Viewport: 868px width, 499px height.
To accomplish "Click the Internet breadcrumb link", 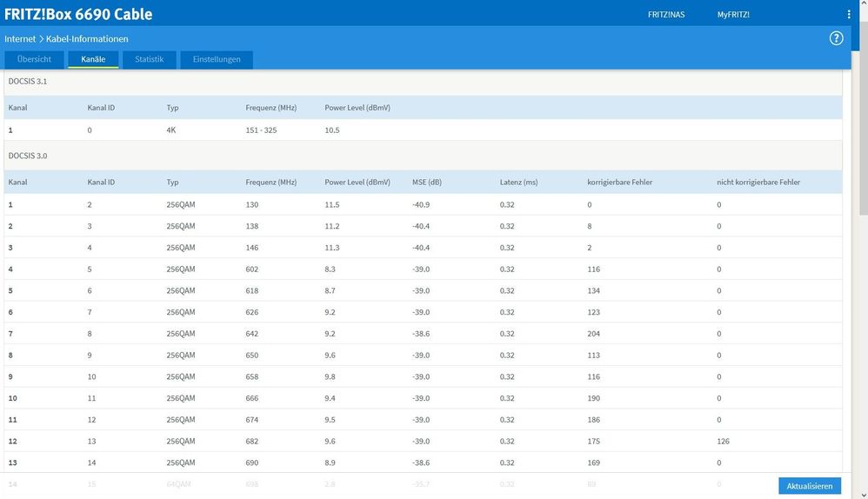I will coord(20,39).
